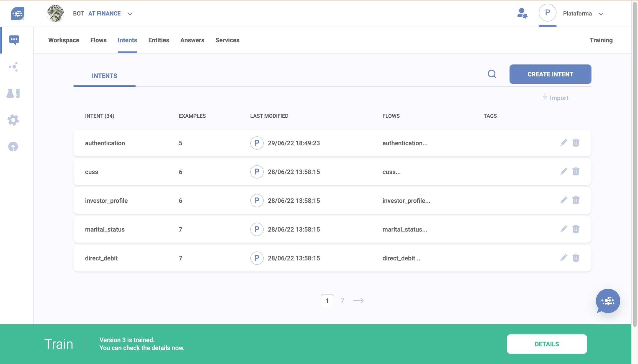
Task: Open the investor_profile intent row
Action: (x=106, y=201)
